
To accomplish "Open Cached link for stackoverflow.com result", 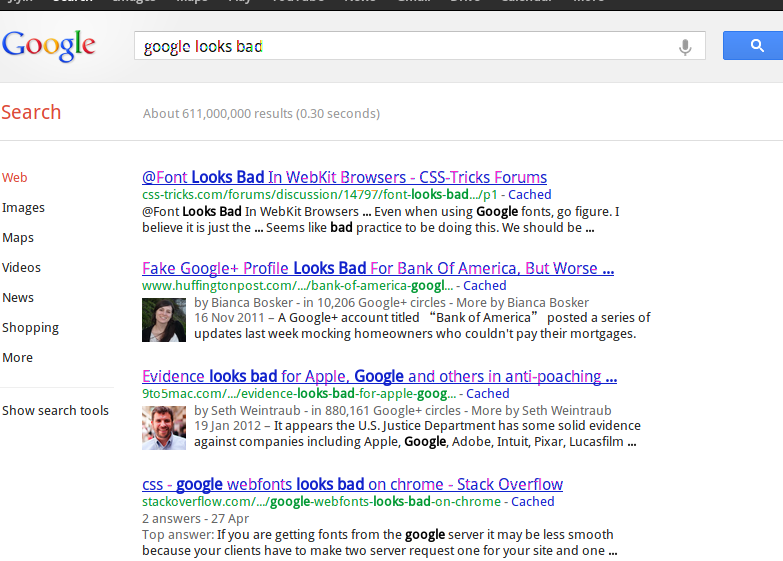I will pyautogui.click(x=532, y=501).
